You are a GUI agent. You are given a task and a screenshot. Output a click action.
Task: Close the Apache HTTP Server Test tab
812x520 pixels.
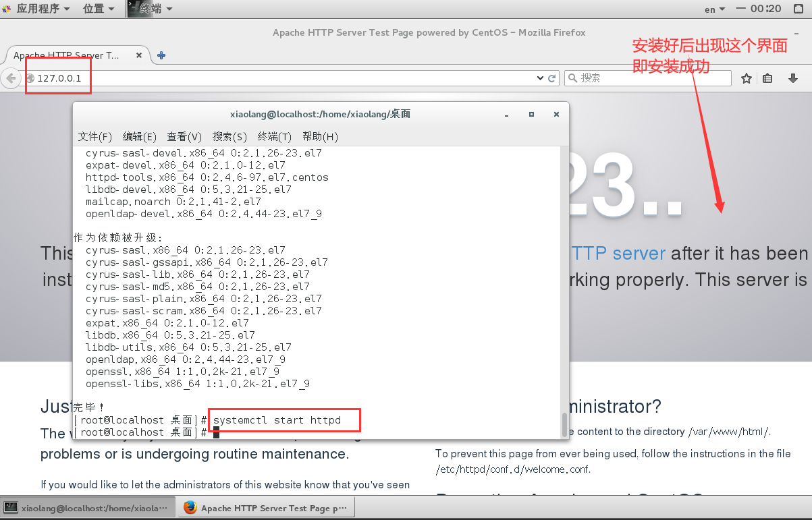pos(140,55)
